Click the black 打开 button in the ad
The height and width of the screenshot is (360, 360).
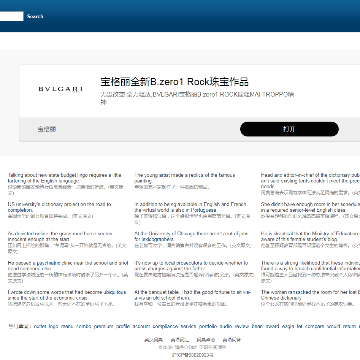coord(289,129)
